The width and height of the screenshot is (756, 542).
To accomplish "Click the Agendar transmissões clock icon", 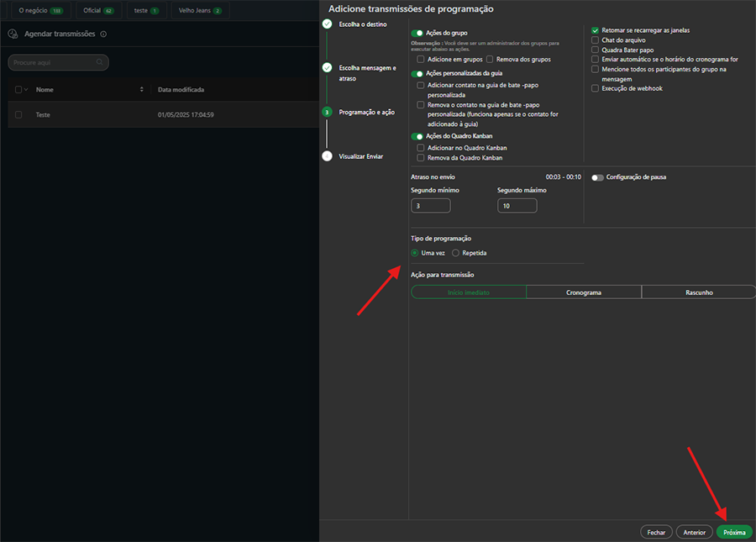I will coord(13,34).
